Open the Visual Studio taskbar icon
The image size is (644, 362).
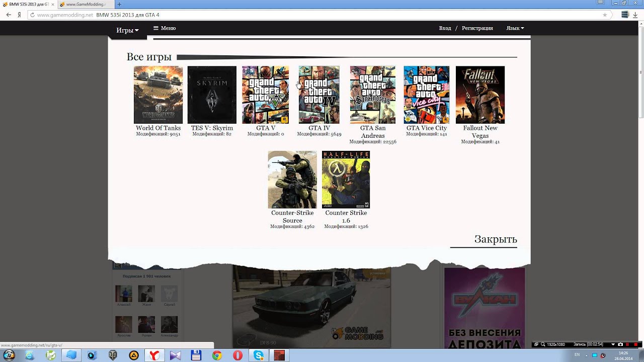pyautogui.click(x=176, y=355)
